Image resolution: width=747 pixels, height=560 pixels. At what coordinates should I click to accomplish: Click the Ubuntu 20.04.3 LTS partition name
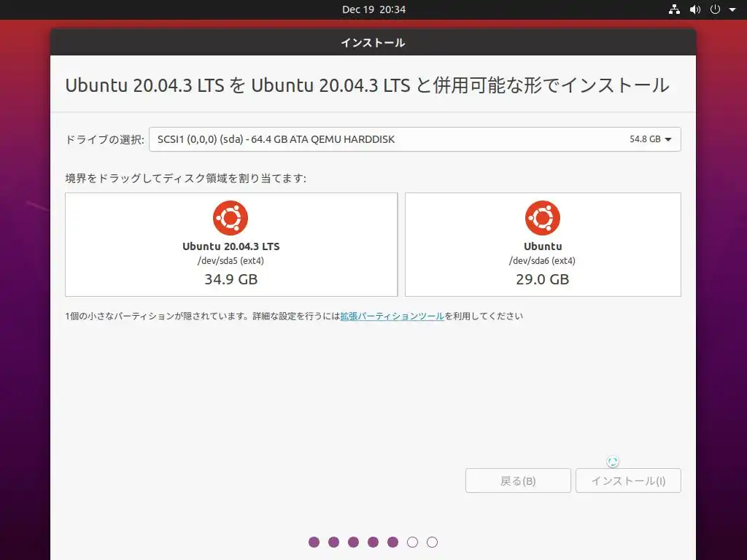[x=231, y=246]
